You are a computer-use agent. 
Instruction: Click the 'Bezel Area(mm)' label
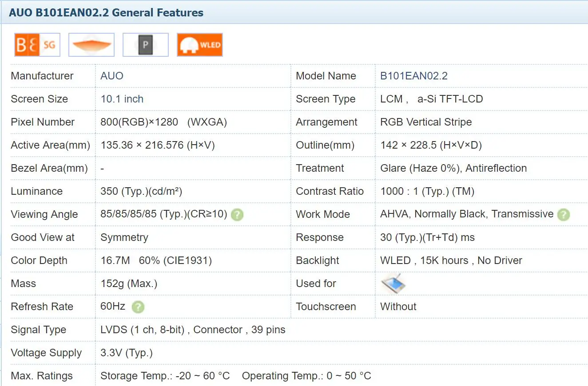[x=49, y=168]
